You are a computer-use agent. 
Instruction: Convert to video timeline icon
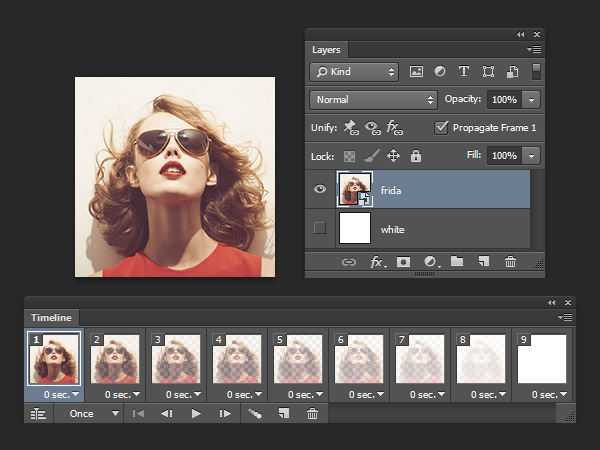click(x=39, y=413)
